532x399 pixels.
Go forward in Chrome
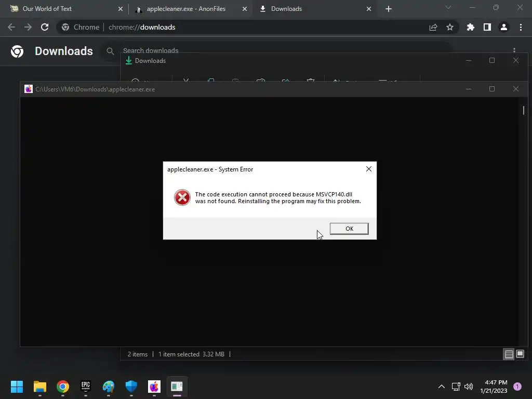(28, 27)
